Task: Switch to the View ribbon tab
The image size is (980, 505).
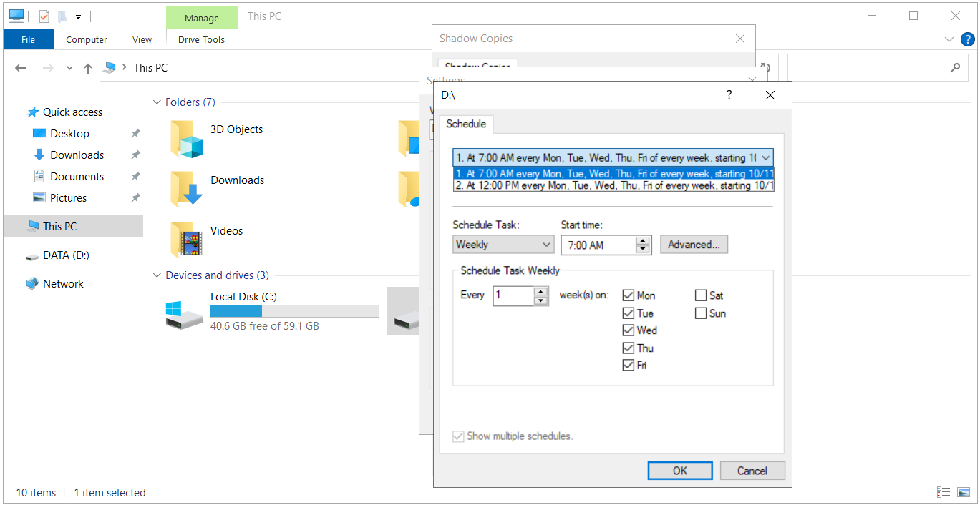Action: point(142,40)
